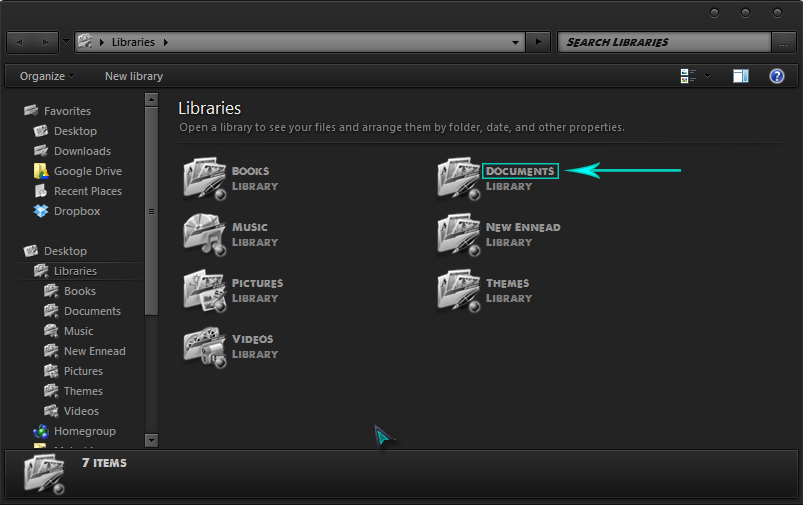Screen dimensions: 803x505
Task: Click the Homegroup icon in sidebar
Action: click(41, 431)
